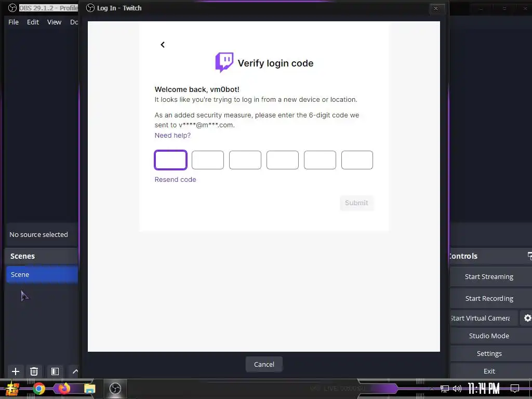Go back using the left chevron arrow
This screenshot has width=532, height=399.
(163, 45)
